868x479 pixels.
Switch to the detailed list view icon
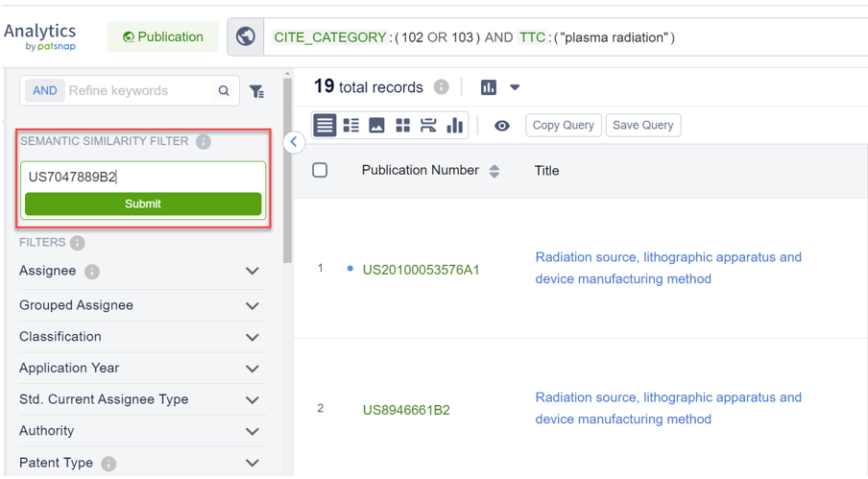(x=351, y=126)
